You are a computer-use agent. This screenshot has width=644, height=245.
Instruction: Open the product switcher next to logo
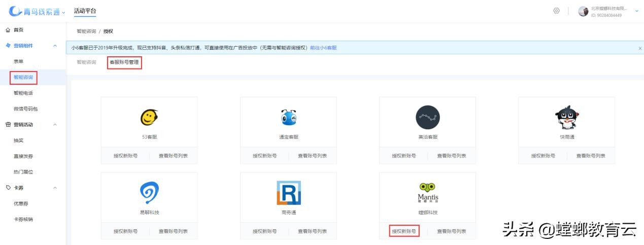click(63, 12)
